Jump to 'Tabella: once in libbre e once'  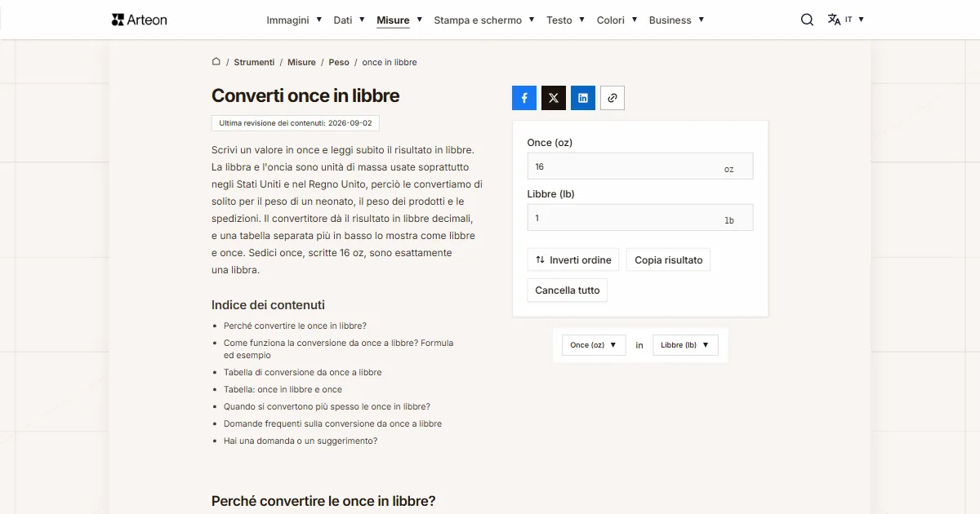point(283,389)
